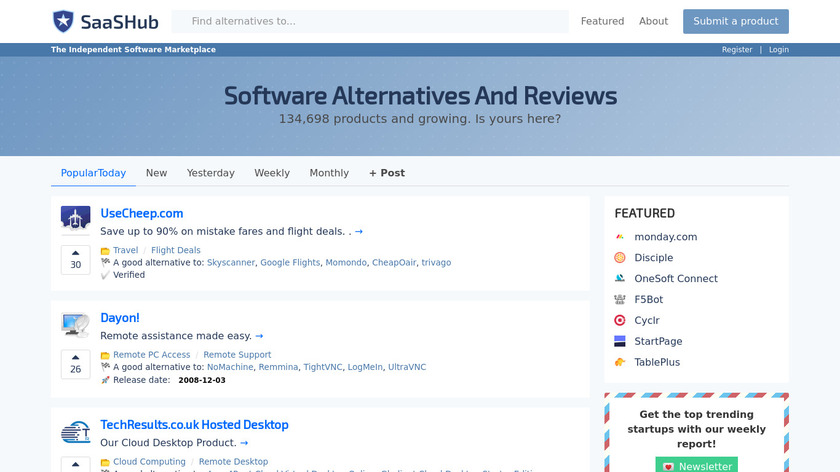Open the Skyscanner alternative link
This screenshot has width=840, height=472.
pyautogui.click(x=231, y=263)
